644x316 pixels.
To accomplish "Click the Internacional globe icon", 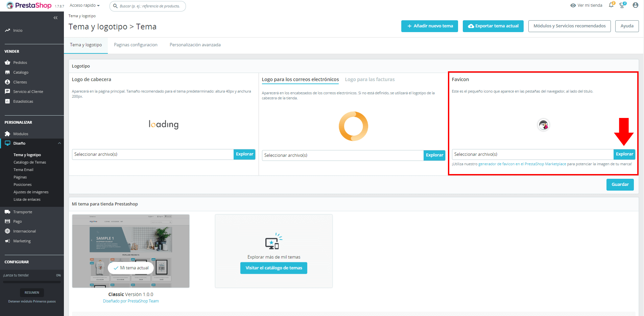I will (x=7, y=231).
